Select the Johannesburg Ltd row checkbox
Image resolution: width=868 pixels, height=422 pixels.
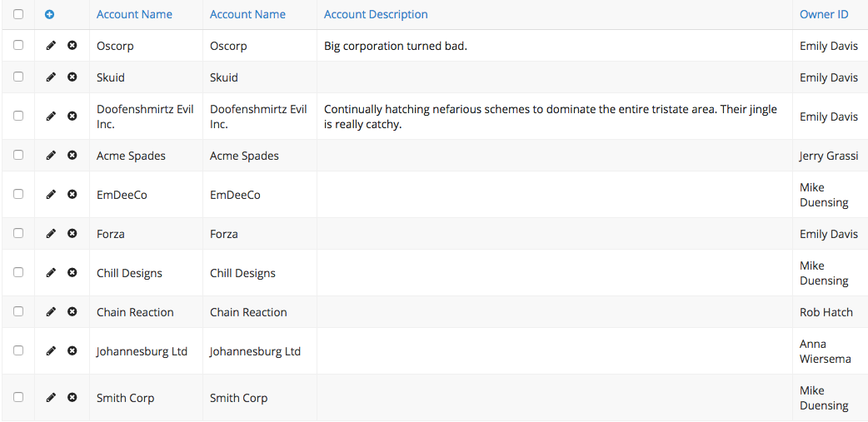coord(18,350)
